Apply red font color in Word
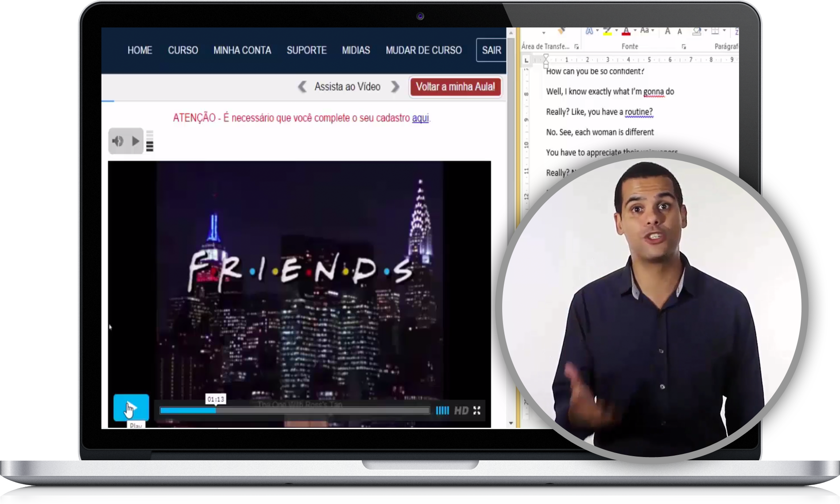Image resolution: width=840 pixels, height=504 pixels. [x=626, y=31]
